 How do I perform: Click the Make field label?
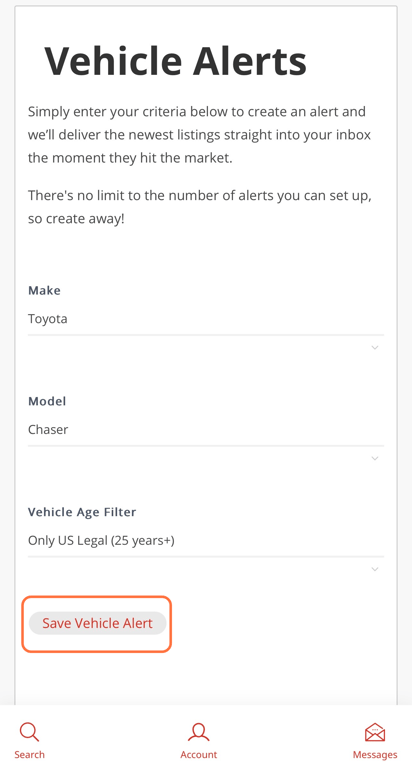pos(44,290)
